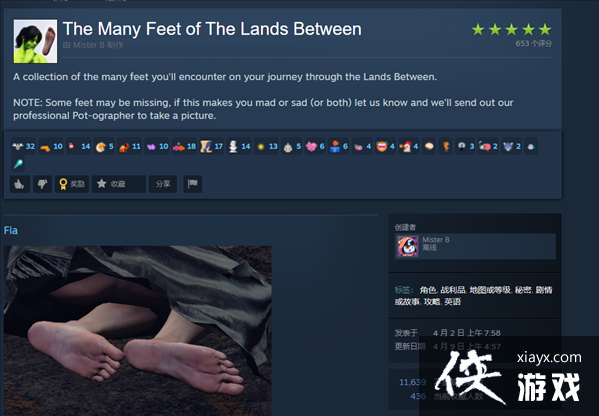Screen dimensions: 599x416
Task: Select the sun award reaction with count 13
Action: coord(267,146)
